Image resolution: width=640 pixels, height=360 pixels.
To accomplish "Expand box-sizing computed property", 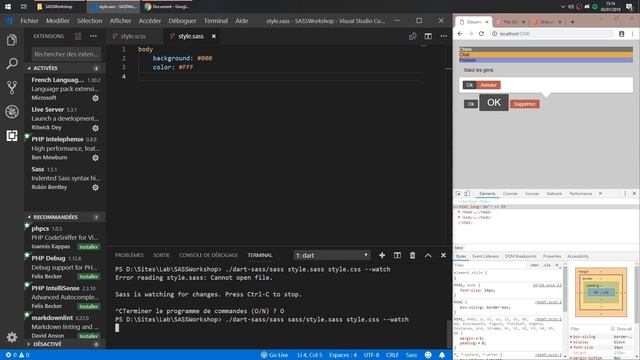I will 571,337.
